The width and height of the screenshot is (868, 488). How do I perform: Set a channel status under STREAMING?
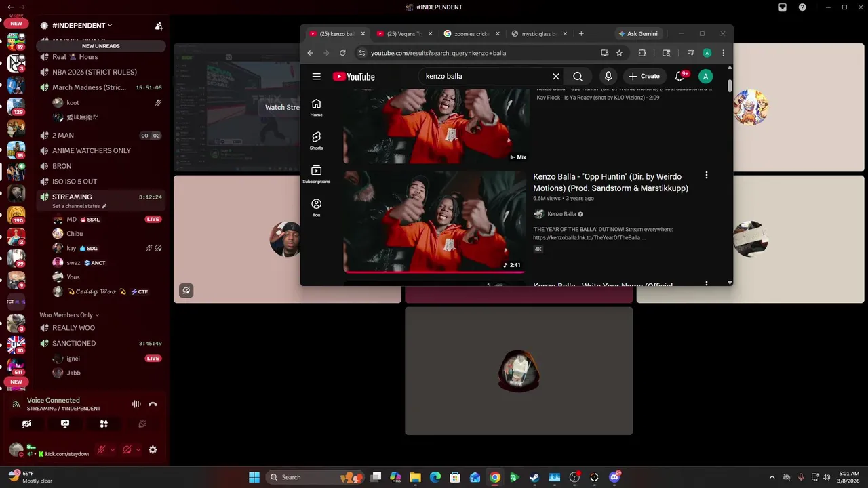pyautogui.click(x=79, y=206)
